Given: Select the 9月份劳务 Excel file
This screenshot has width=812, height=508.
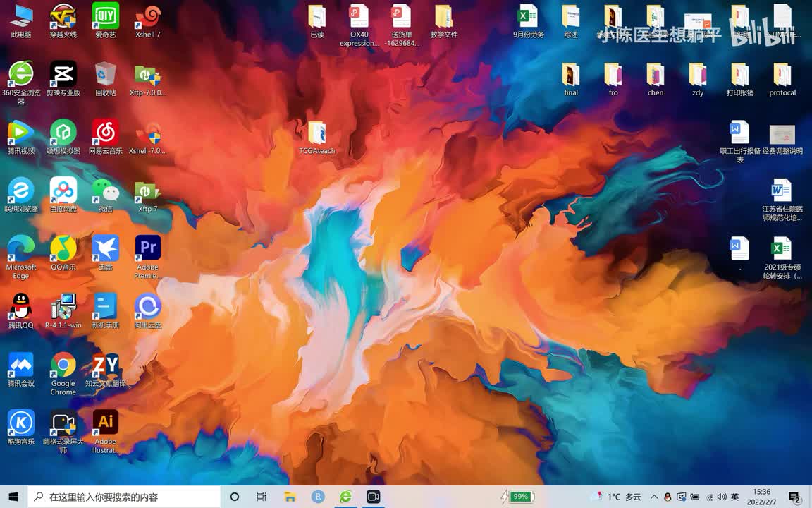Looking at the screenshot, I should point(528,20).
